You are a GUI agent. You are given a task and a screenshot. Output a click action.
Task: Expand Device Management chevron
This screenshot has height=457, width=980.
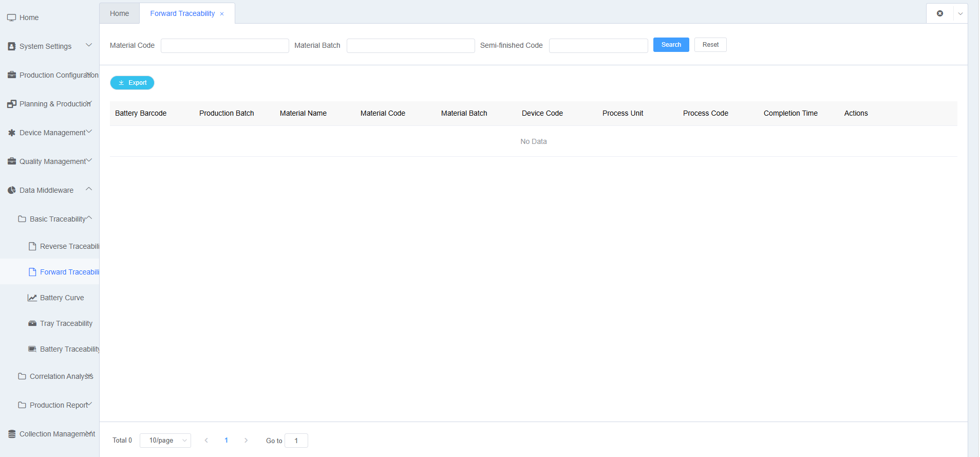point(89,132)
